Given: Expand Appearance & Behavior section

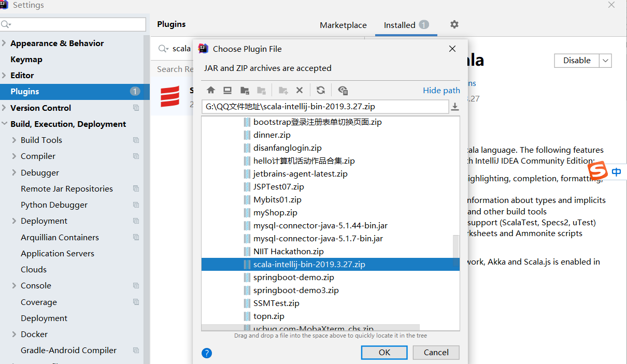Looking at the screenshot, I should pos(4,43).
